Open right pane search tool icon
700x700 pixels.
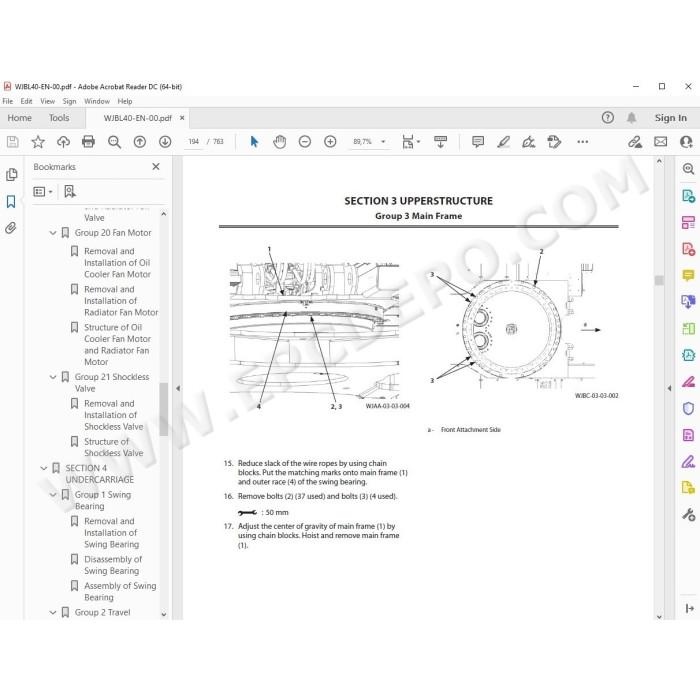(x=688, y=169)
